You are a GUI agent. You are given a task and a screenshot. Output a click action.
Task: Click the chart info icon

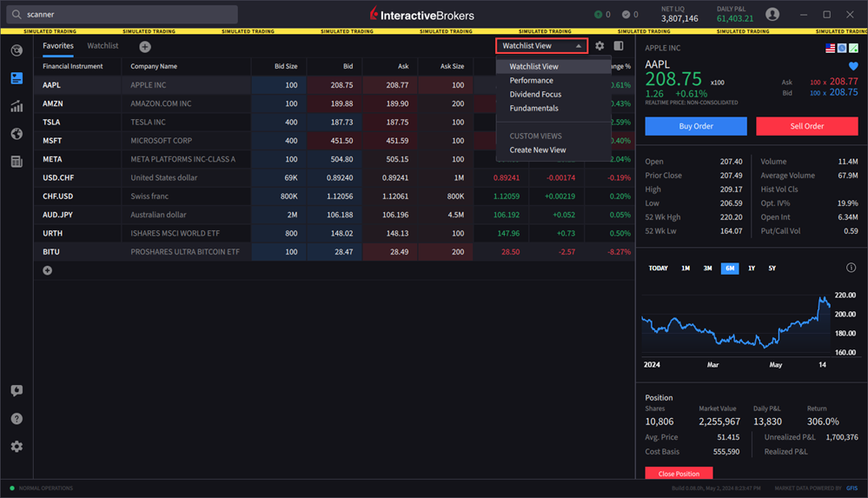coord(851,268)
